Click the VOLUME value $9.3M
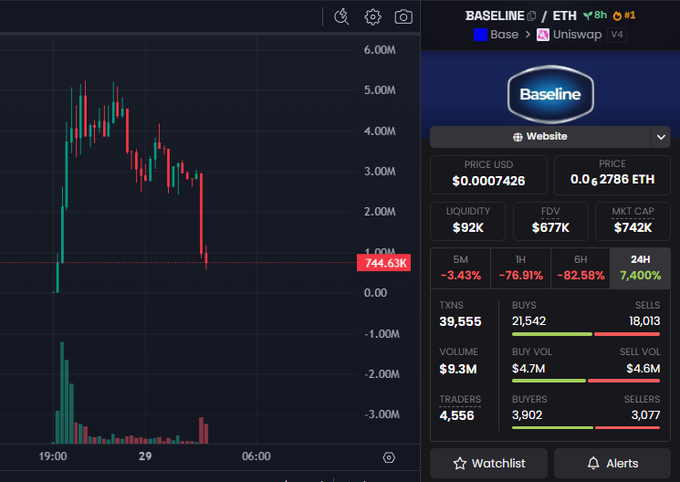This screenshot has height=482, width=680. click(458, 369)
